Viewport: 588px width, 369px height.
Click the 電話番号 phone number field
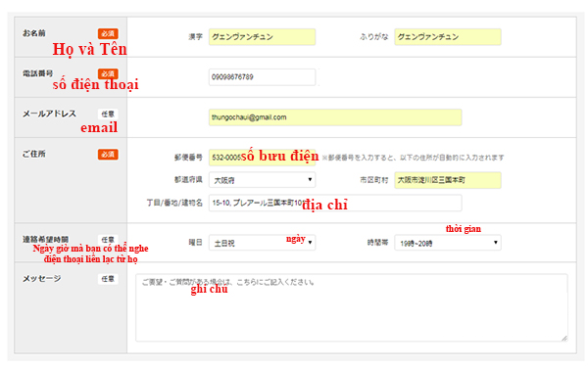[x=262, y=77]
